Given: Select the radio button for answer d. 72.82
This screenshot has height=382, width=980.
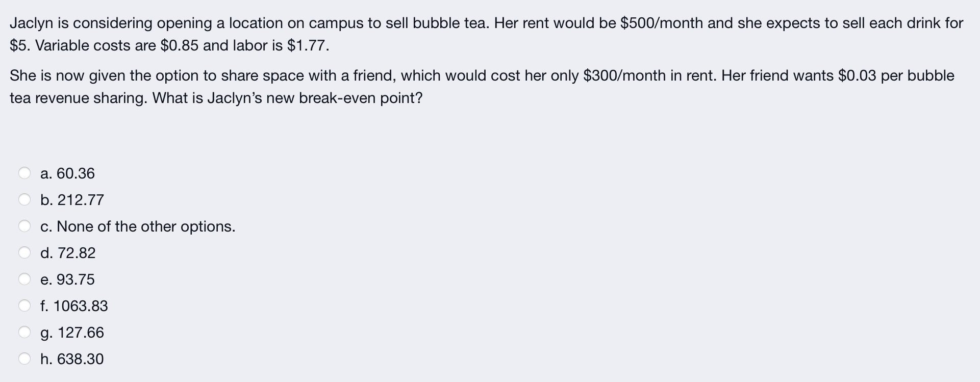Looking at the screenshot, I should [x=24, y=252].
